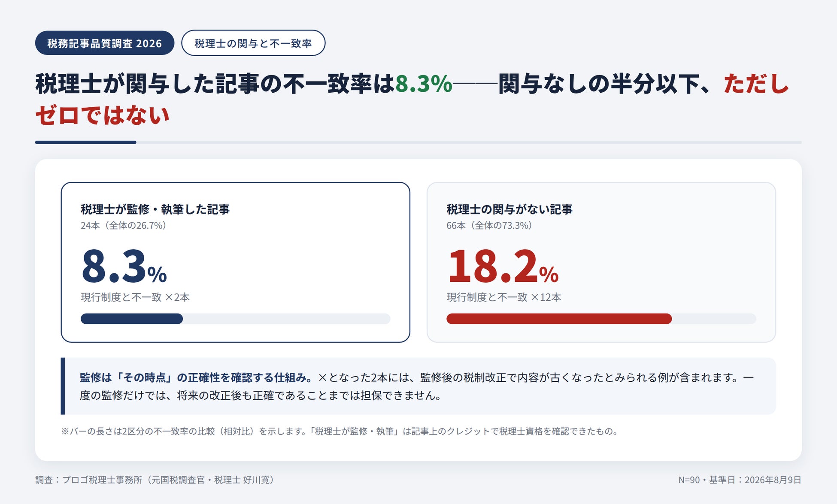
Task: Click the 税務記事品質調査 2026 badge
Action: [x=105, y=43]
